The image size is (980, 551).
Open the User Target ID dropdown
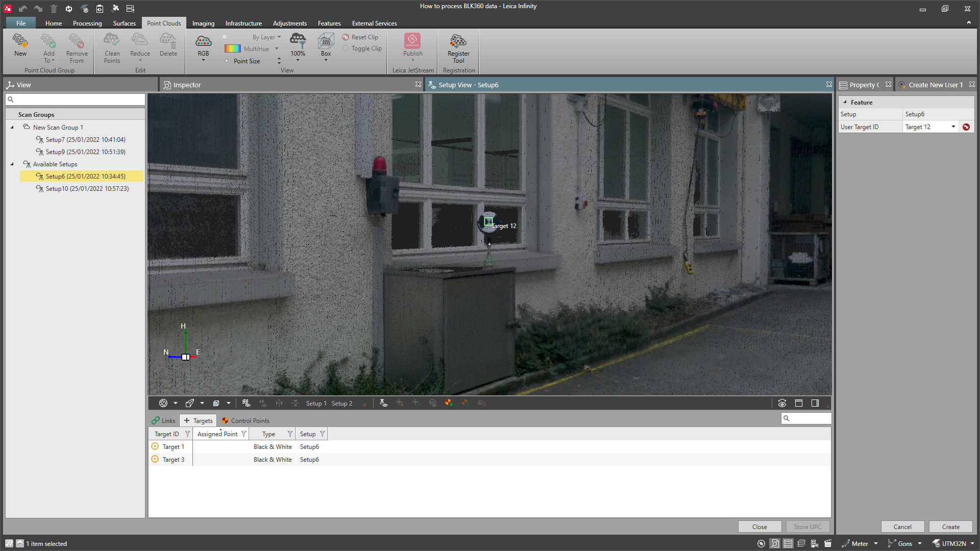[x=953, y=127]
